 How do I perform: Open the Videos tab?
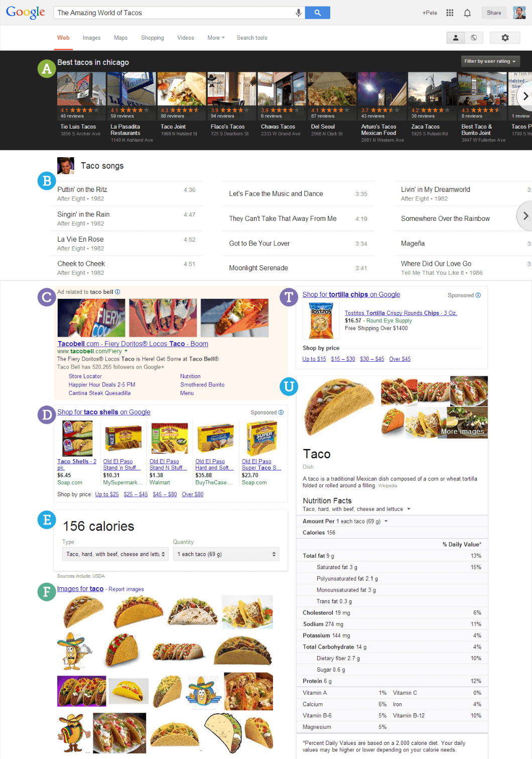tap(186, 38)
